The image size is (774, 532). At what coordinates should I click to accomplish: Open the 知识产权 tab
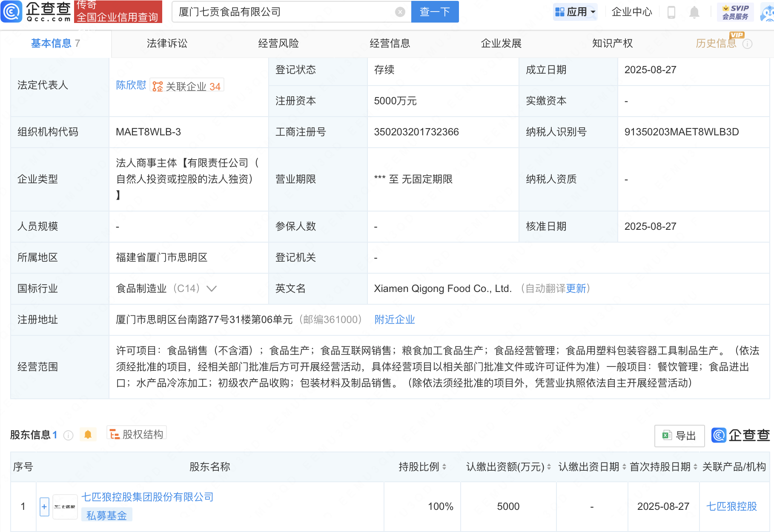[612, 43]
